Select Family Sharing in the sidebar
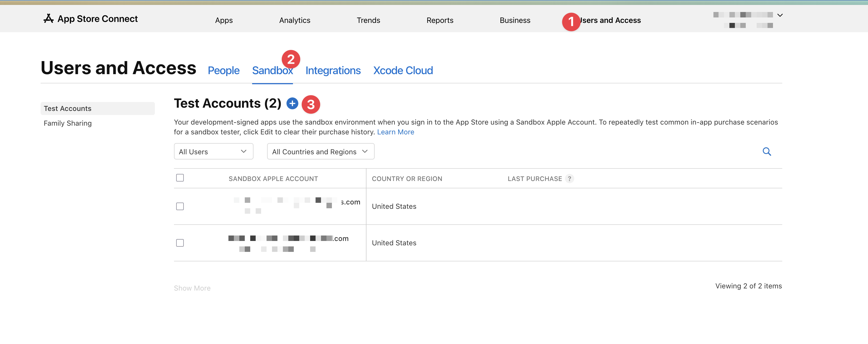Screen dimensions: 868x344 click(68, 123)
